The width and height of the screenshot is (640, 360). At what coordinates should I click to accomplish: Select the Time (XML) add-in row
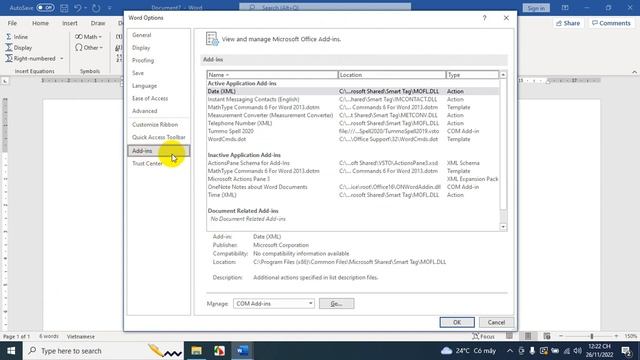(x=353, y=195)
